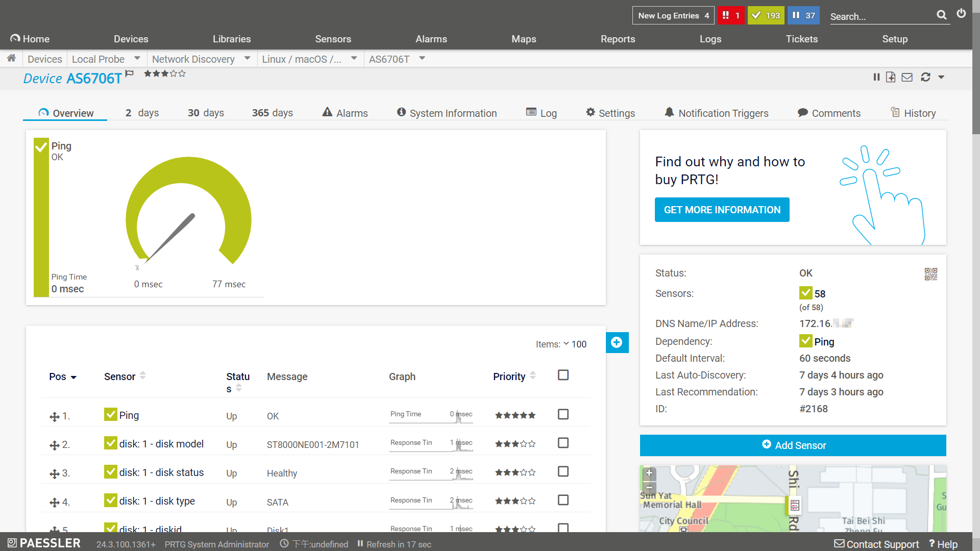Click the Response Time mini graph for disk status
Screen dimensions: 980x551
point(431,472)
